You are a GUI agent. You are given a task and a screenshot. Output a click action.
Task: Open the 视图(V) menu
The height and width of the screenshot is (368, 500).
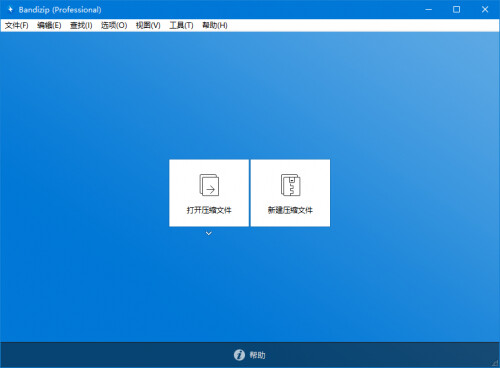point(148,25)
